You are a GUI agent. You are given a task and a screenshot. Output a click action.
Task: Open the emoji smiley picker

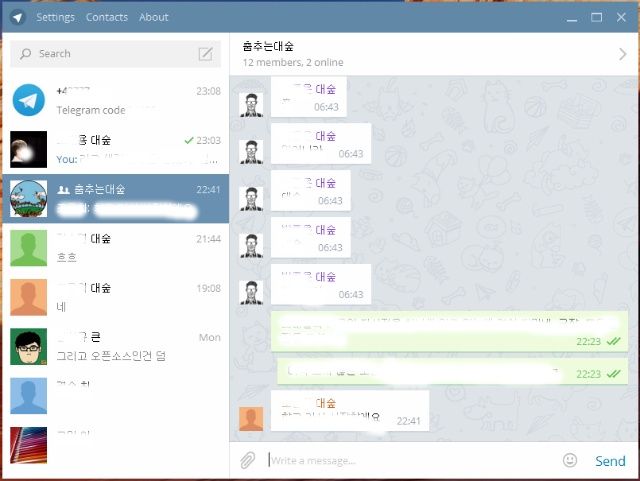click(570, 460)
